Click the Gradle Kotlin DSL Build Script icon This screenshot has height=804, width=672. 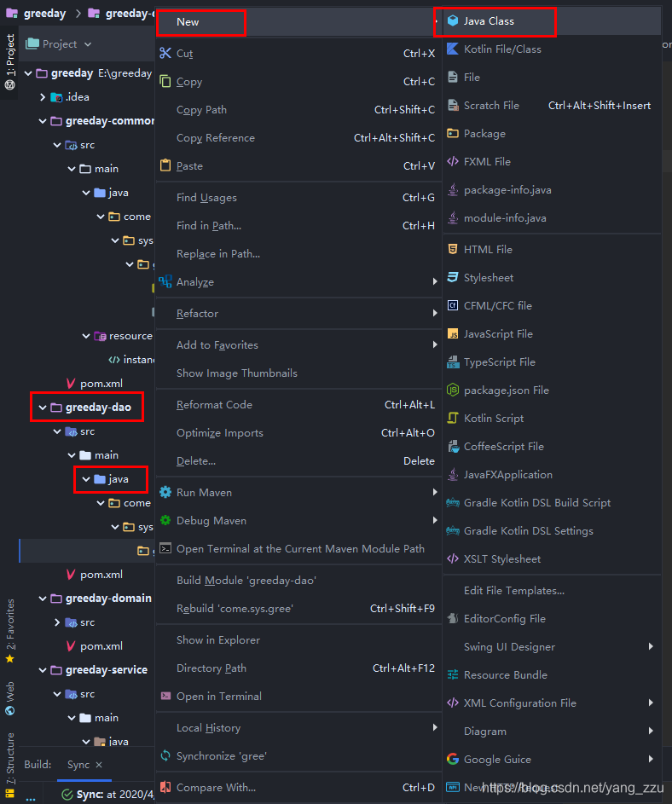point(453,503)
